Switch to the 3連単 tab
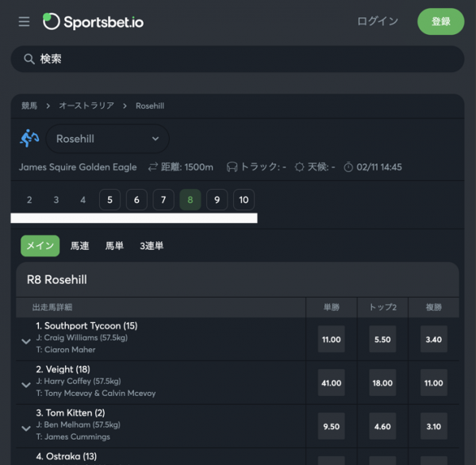The image size is (476, 465). tap(152, 246)
